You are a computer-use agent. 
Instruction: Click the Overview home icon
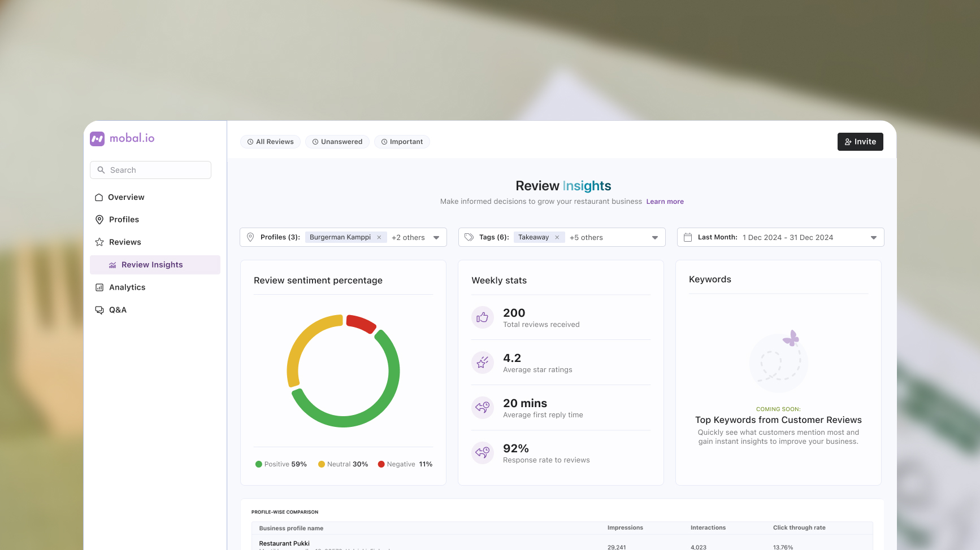99,197
